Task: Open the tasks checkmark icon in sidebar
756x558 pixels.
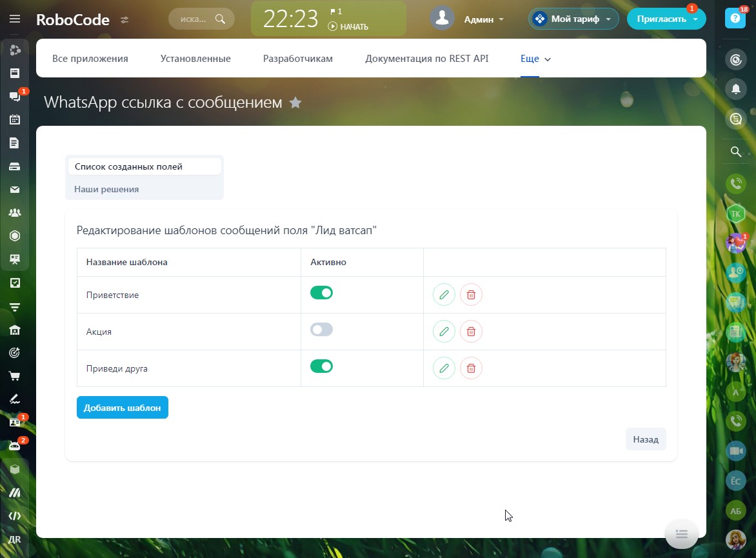Action: (15, 283)
